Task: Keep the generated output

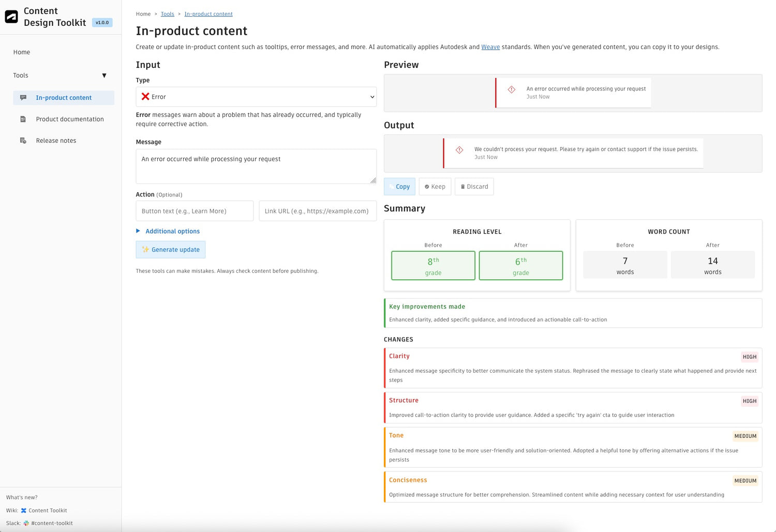Action: point(435,187)
